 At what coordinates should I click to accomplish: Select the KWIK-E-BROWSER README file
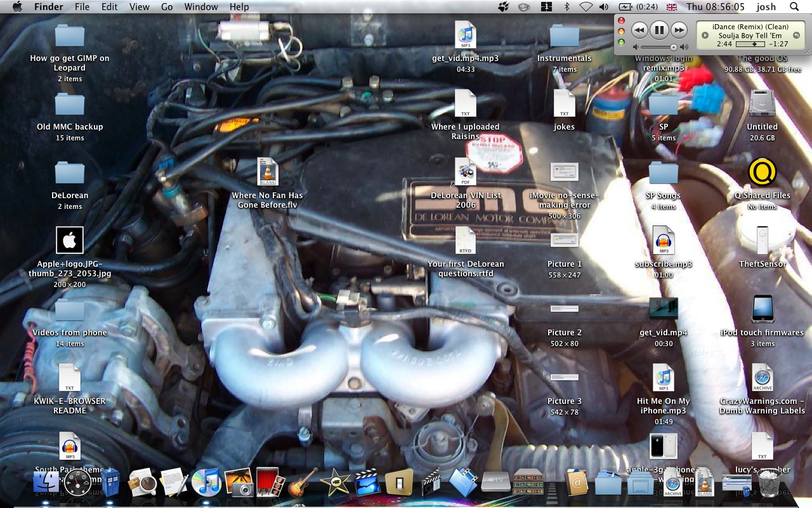click(x=70, y=378)
